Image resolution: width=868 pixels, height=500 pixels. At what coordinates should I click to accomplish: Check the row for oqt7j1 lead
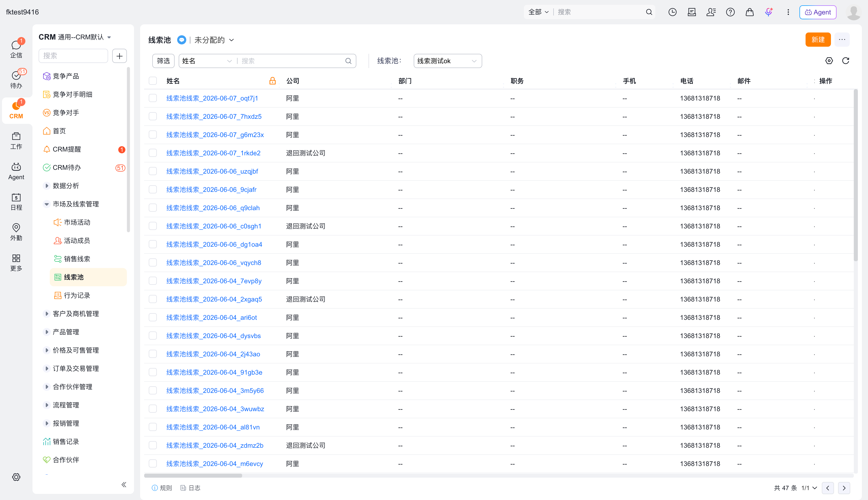(153, 98)
